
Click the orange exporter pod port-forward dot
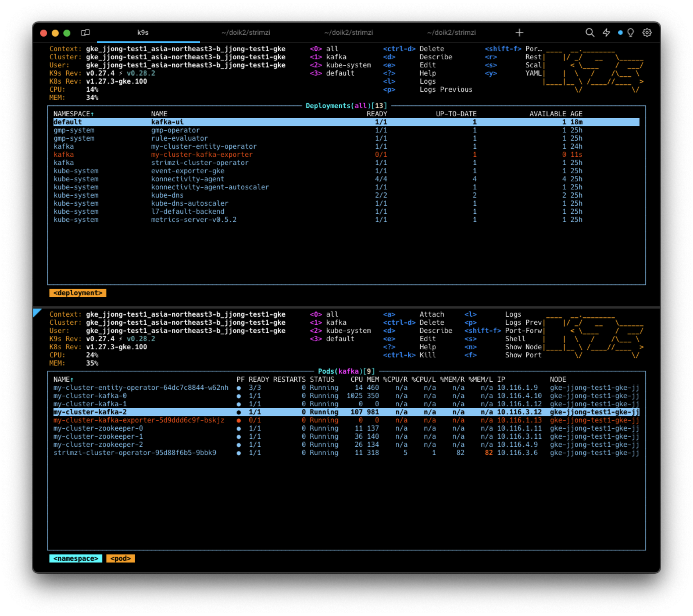click(239, 420)
